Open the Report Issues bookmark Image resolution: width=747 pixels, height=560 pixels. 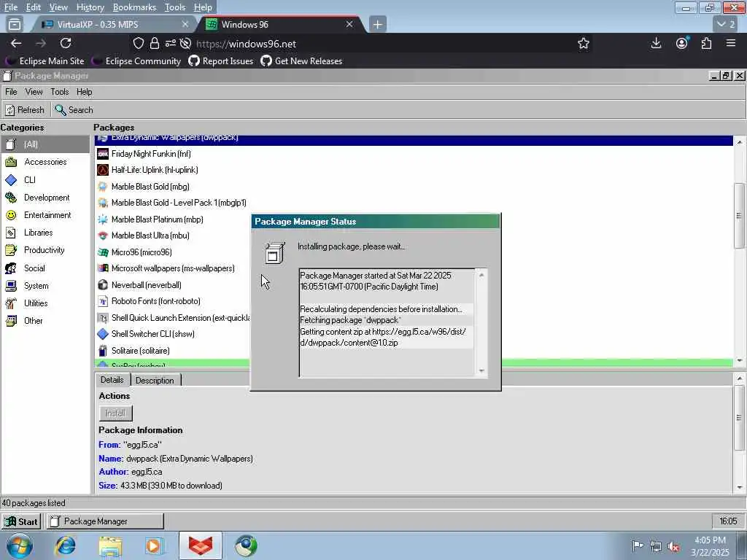(x=221, y=61)
